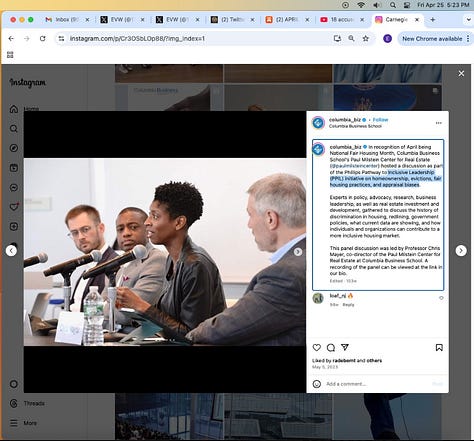Reply to the loaf_nj comment
Screen dimensions: 474x441
[348, 305]
